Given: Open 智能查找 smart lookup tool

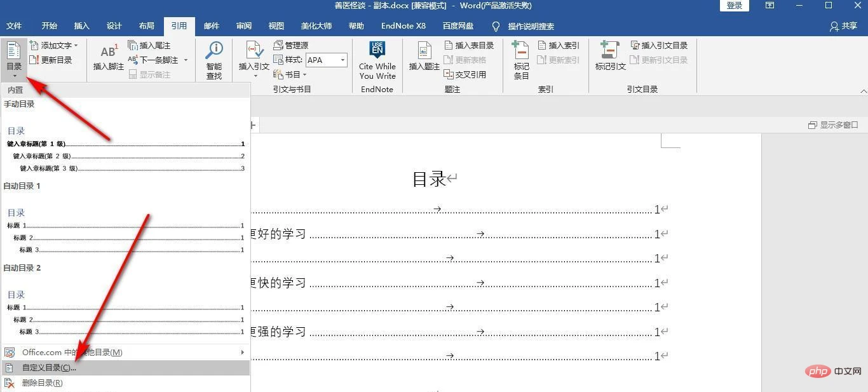Looking at the screenshot, I should point(214,60).
